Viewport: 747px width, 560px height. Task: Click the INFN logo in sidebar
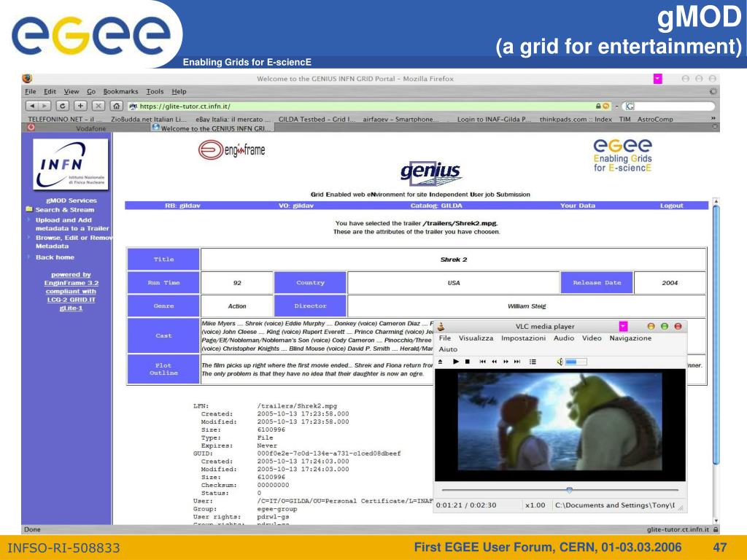pyautogui.click(x=71, y=164)
